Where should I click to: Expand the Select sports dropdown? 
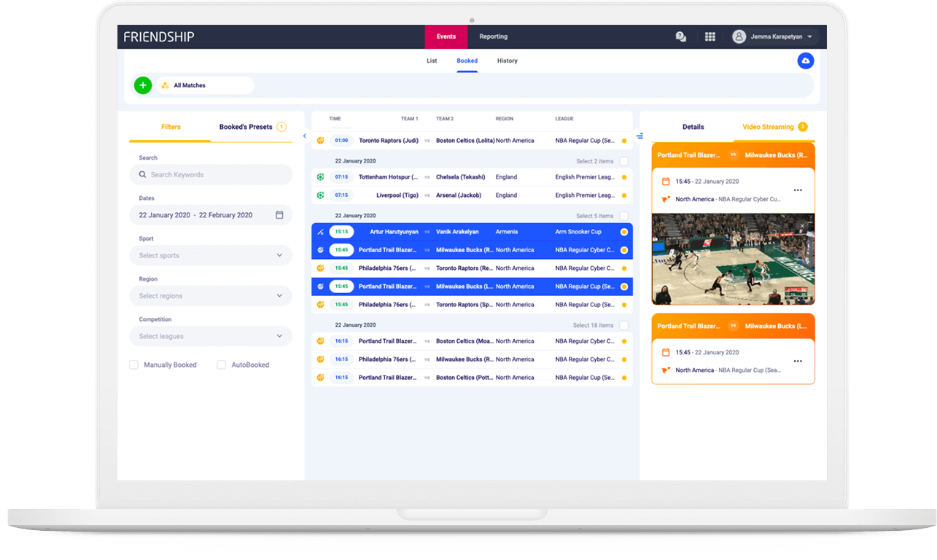click(x=211, y=256)
